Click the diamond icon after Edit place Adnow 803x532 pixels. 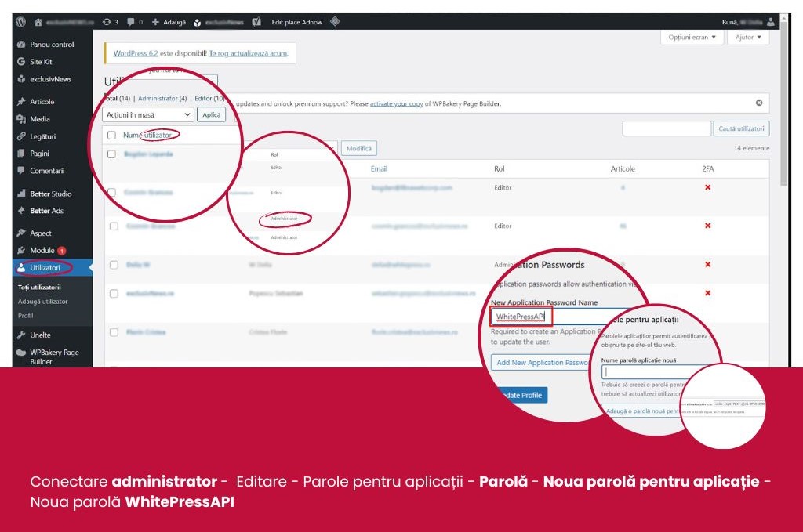(335, 21)
